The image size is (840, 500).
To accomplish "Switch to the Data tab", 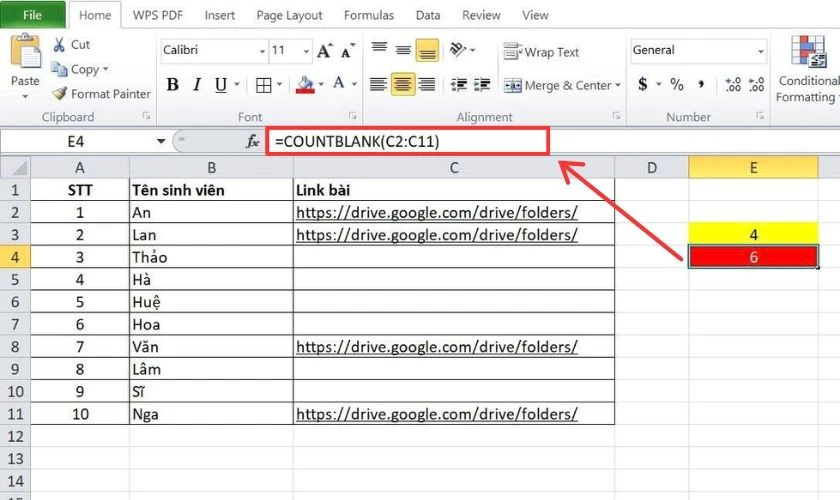I will 428,15.
